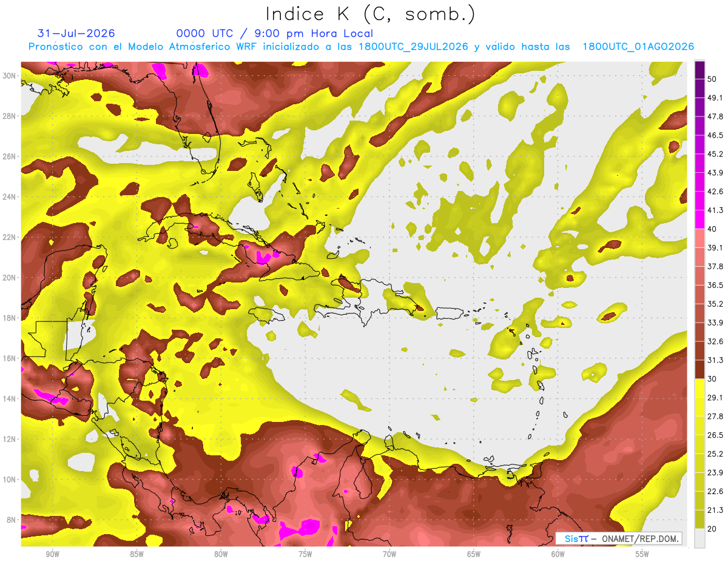Click the colorbar value '35.2'
Viewport: 728px width, 562px height.
point(716,304)
